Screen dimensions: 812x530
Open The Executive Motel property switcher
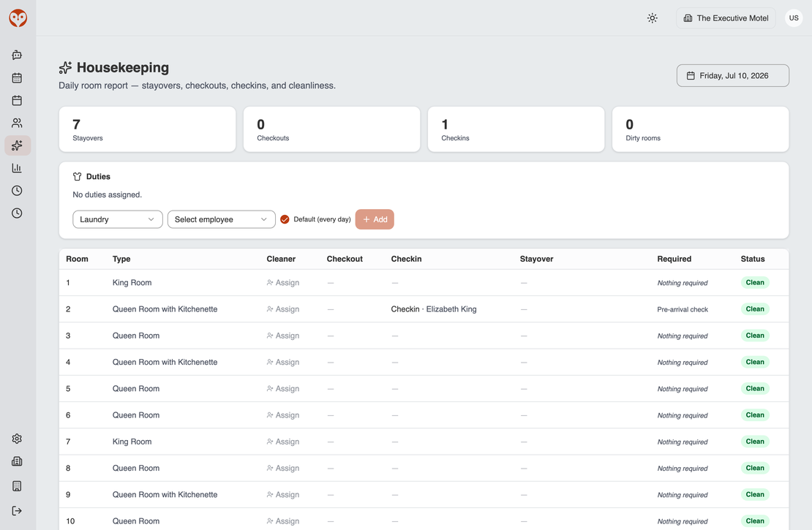tap(726, 18)
